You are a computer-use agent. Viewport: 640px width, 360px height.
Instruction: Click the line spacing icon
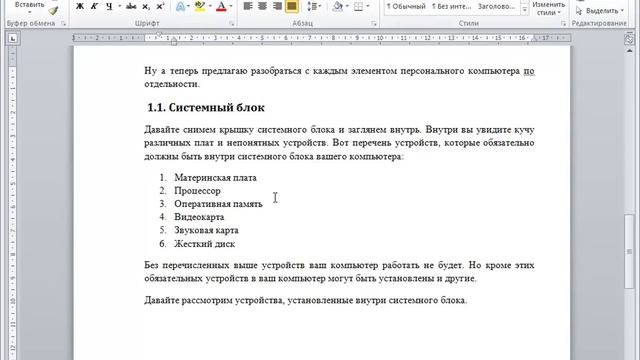tap(312, 6)
